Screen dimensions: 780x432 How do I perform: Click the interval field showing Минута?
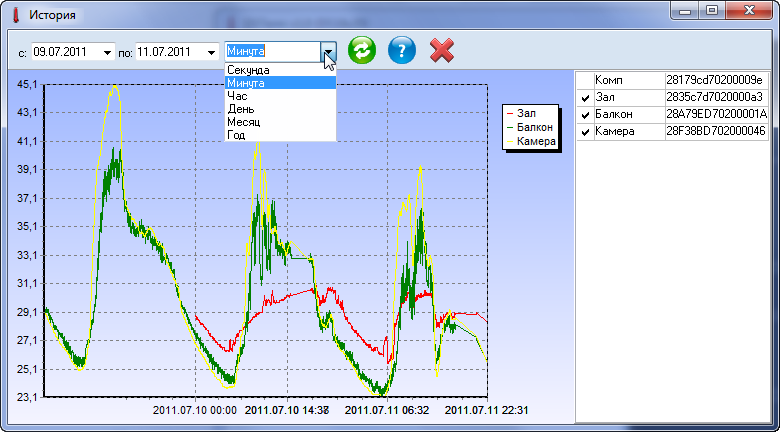pos(272,51)
